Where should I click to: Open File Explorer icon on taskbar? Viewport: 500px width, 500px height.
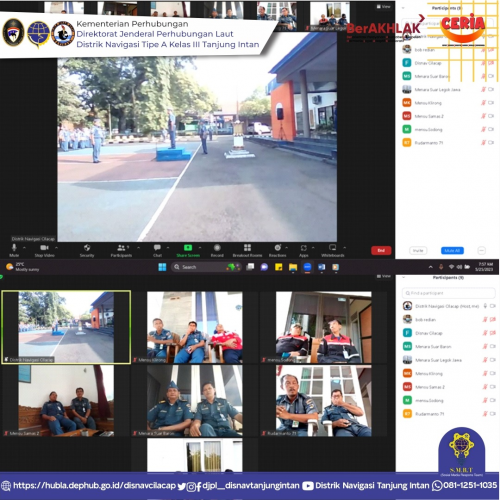coord(293,267)
